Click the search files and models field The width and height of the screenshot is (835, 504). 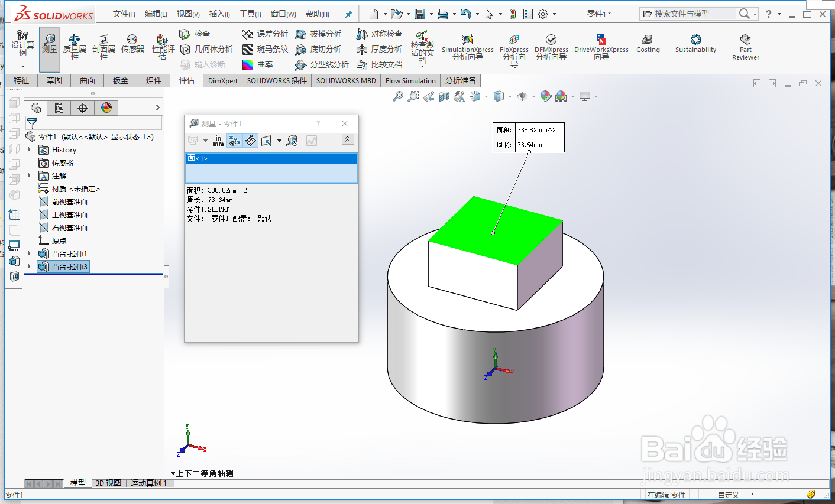pos(689,14)
